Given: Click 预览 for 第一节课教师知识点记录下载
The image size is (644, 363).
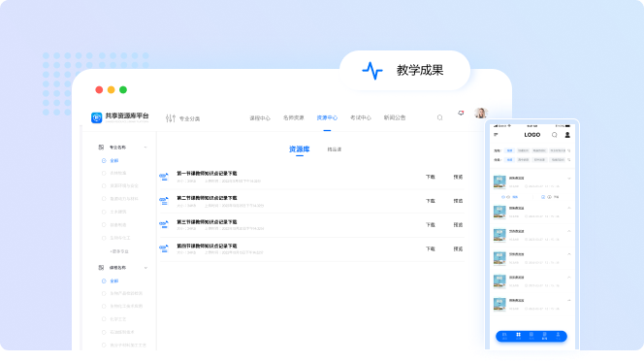Looking at the screenshot, I should click(458, 177).
